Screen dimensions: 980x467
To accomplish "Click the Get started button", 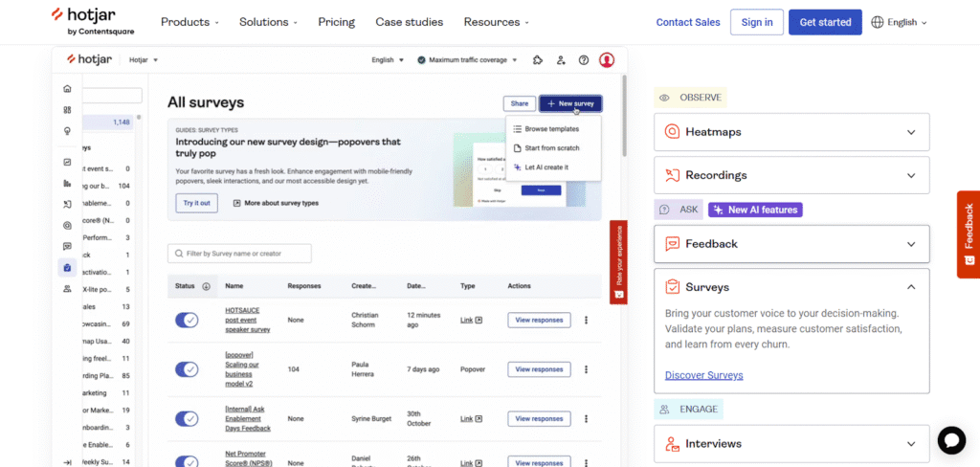I will click(x=825, y=22).
